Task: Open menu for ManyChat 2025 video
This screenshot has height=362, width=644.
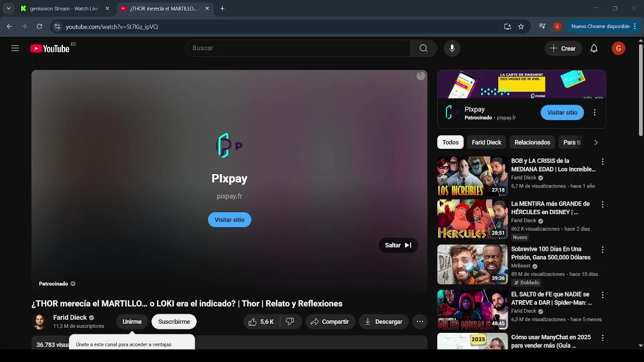Action: 602,338
